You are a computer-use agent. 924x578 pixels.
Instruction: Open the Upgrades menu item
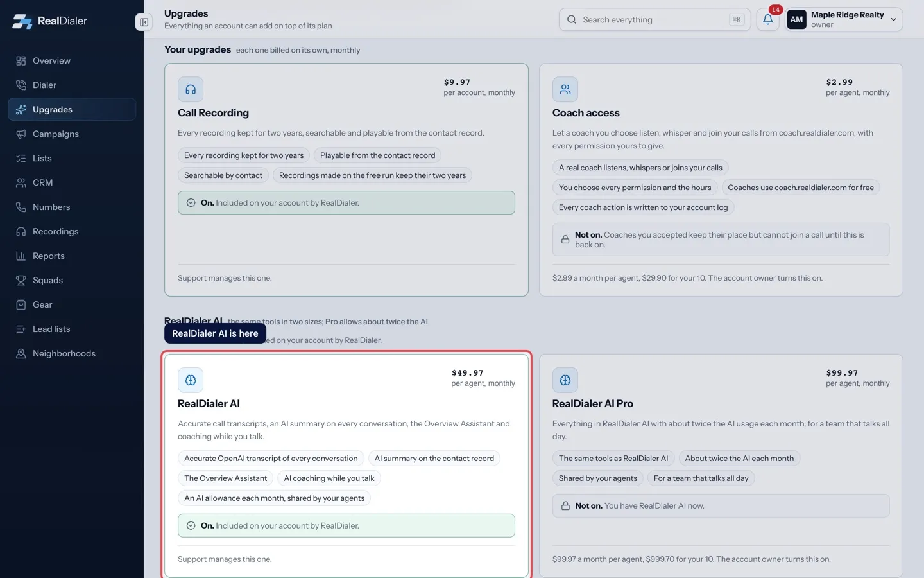click(72, 109)
